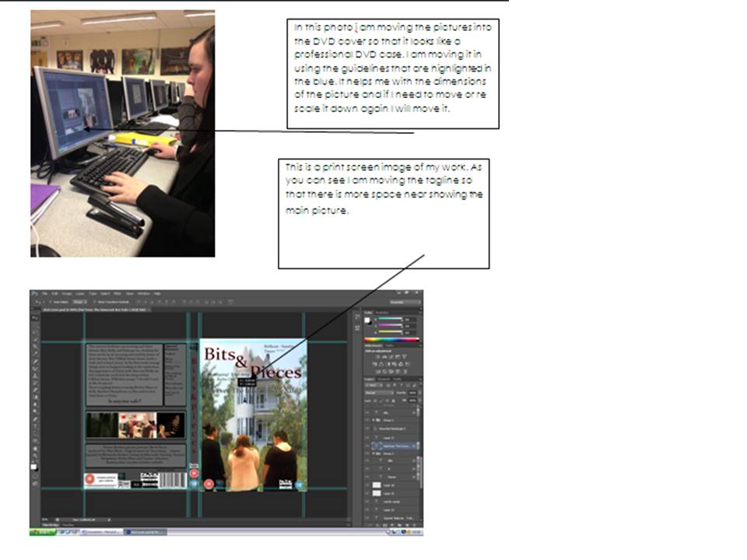Enable the Auto-Select checkbox
This screenshot has width=747, height=560.
pyautogui.click(x=51, y=302)
